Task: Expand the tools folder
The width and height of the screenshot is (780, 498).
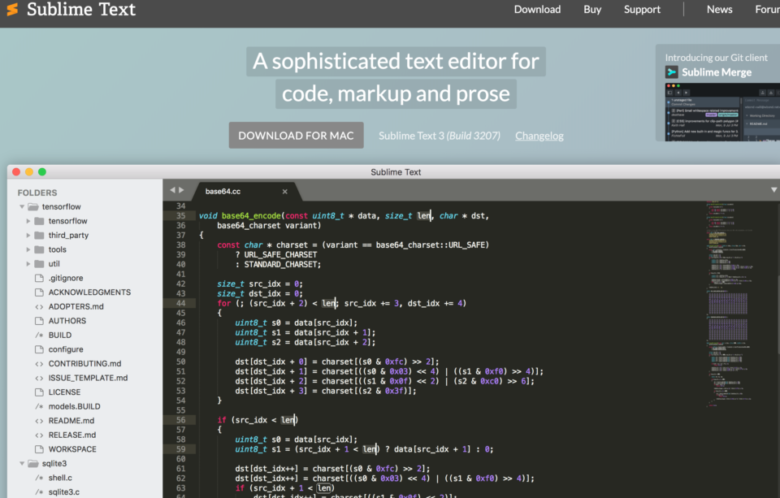Action: (x=28, y=250)
